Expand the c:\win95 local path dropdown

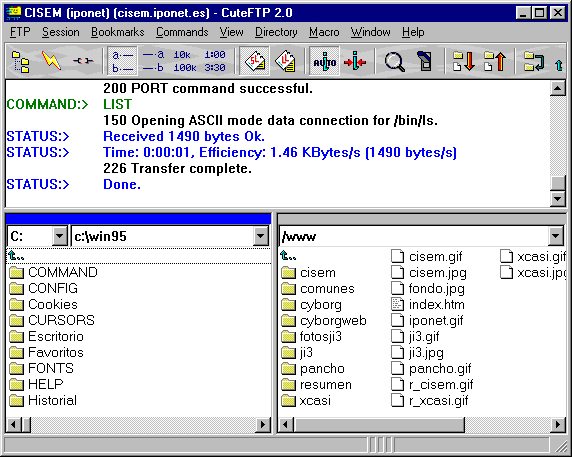[x=260, y=236]
